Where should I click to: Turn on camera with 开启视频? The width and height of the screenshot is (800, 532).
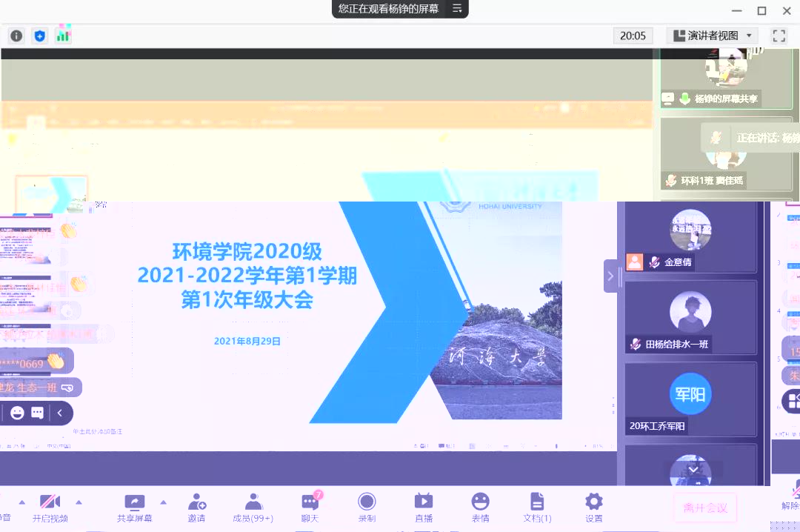point(50,508)
